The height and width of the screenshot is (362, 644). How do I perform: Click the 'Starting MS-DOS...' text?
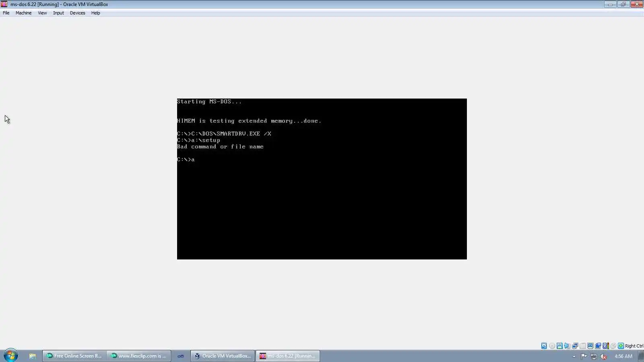[x=209, y=102]
